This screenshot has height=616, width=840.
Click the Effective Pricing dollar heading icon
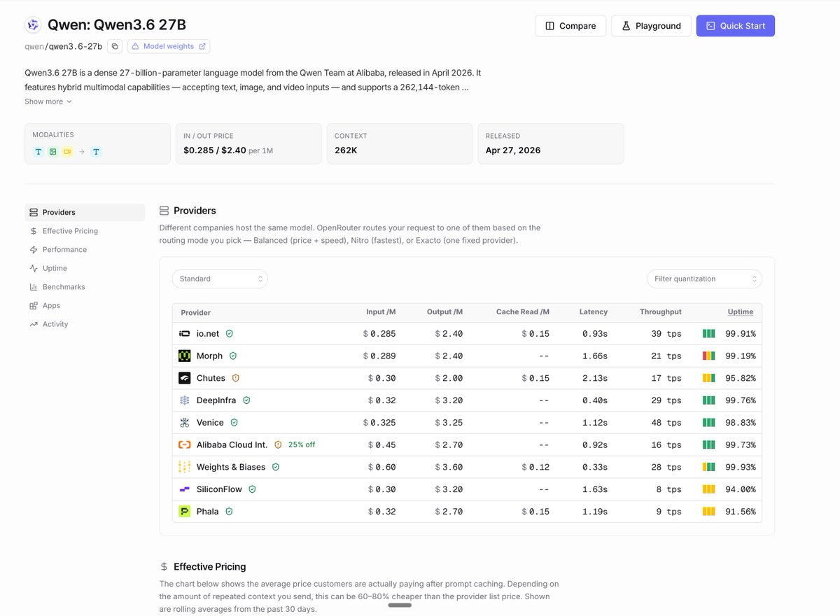click(164, 567)
